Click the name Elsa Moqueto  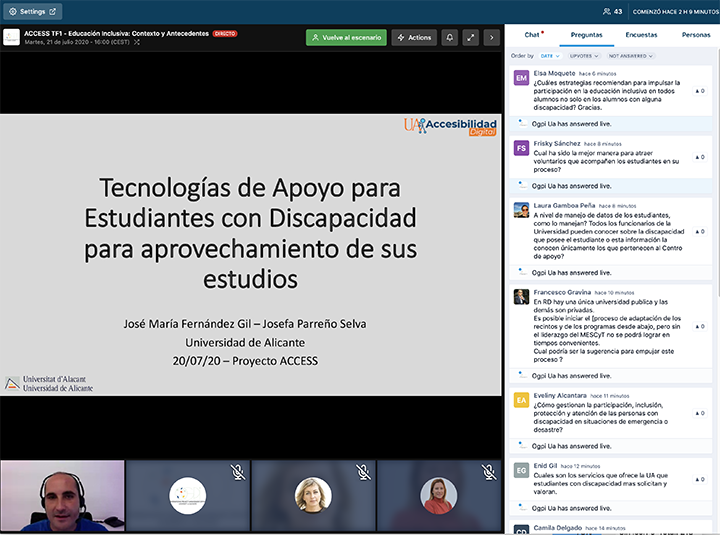click(x=554, y=73)
